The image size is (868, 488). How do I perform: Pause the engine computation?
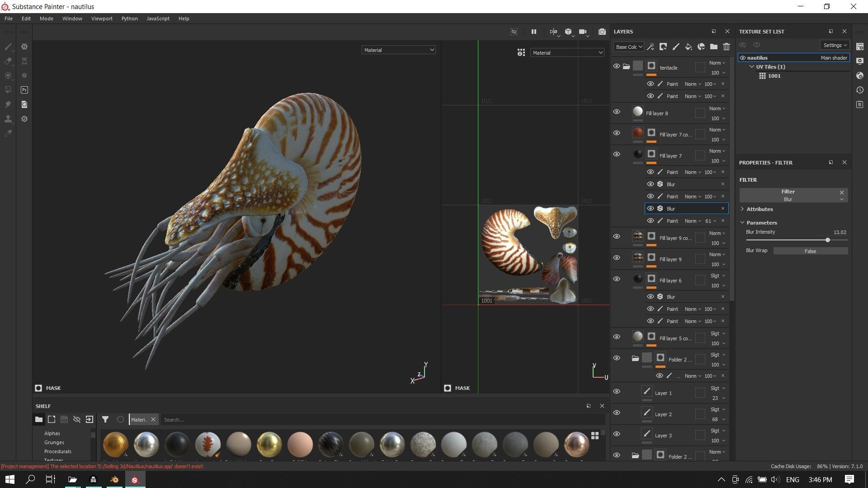pyautogui.click(x=533, y=32)
